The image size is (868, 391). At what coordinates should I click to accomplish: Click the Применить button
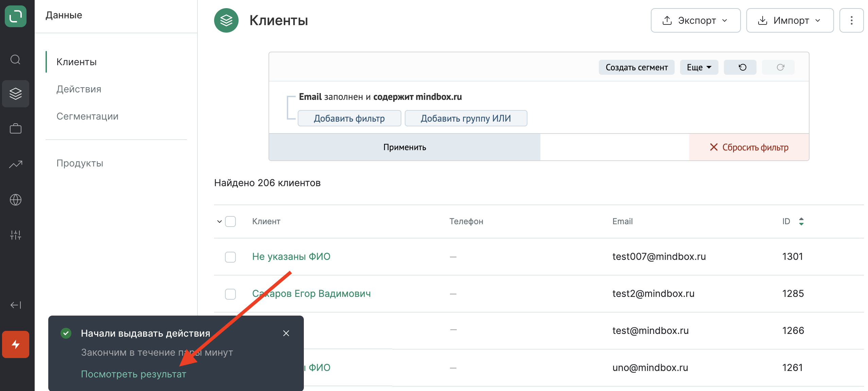point(404,147)
